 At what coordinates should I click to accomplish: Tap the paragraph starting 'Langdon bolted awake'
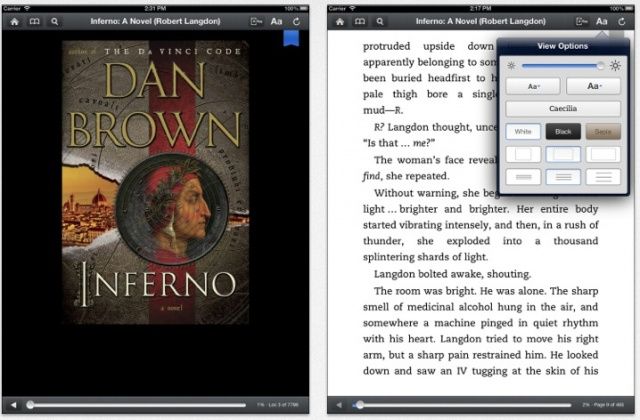(x=452, y=274)
